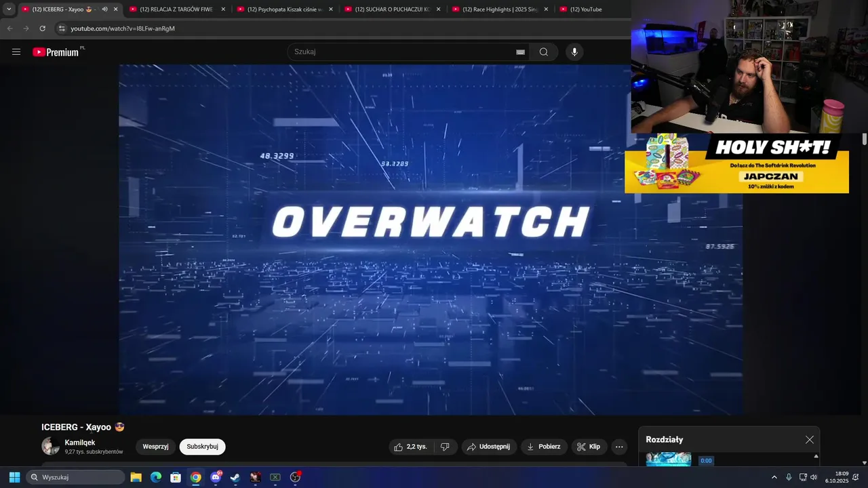Like the video with 2,2 tys. thumbs up

coord(411,447)
